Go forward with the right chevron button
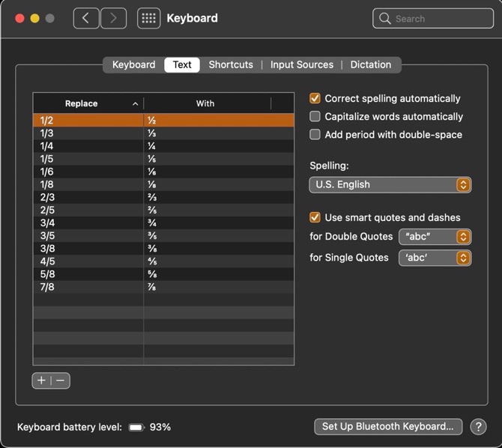502x448 pixels. coord(113,18)
